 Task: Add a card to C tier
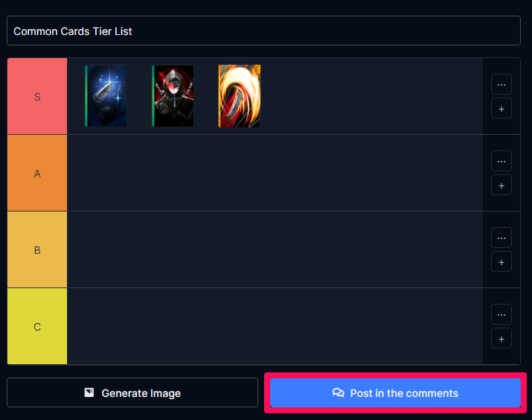tap(501, 339)
